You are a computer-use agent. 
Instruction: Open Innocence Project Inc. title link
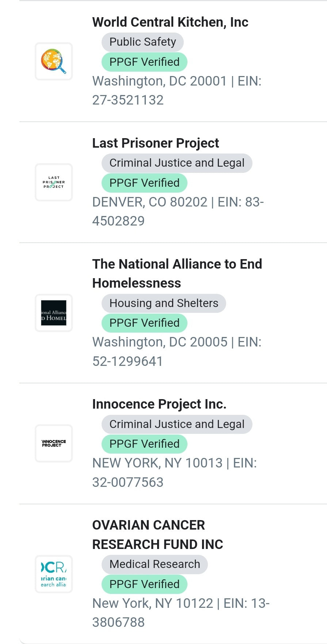click(159, 404)
